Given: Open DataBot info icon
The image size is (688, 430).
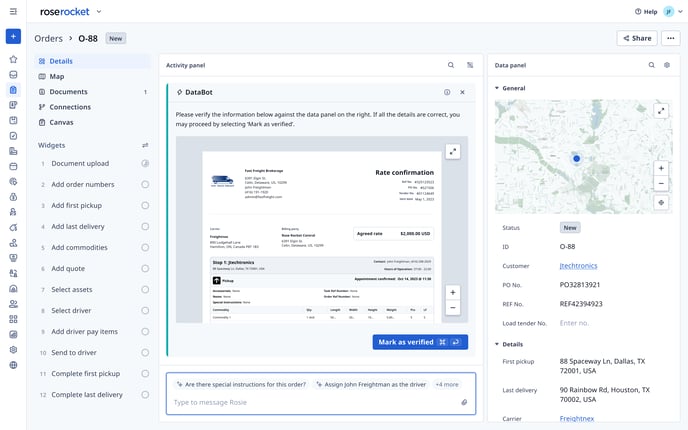Looking at the screenshot, I should pyautogui.click(x=447, y=92).
